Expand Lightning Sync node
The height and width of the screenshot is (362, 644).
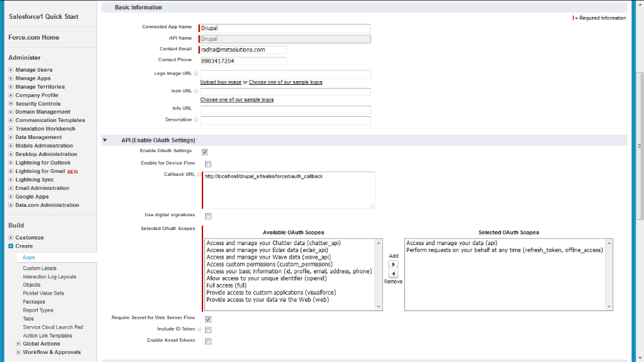[11, 180]
